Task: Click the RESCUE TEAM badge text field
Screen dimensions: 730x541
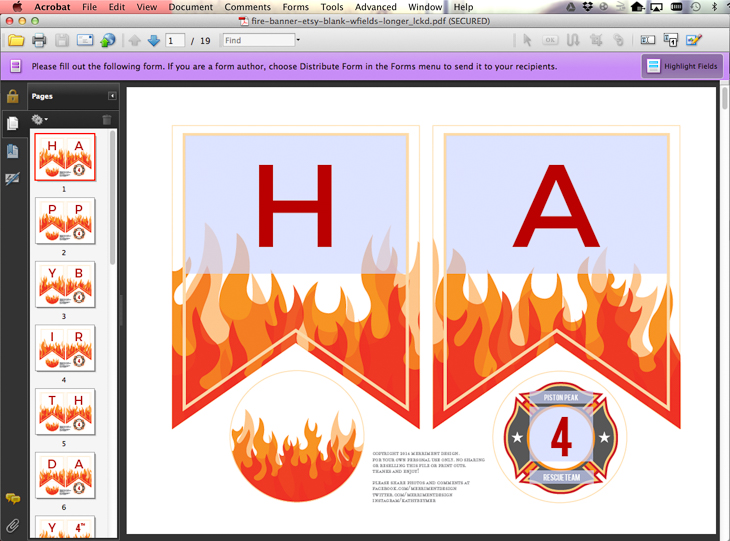Action: 561,477
